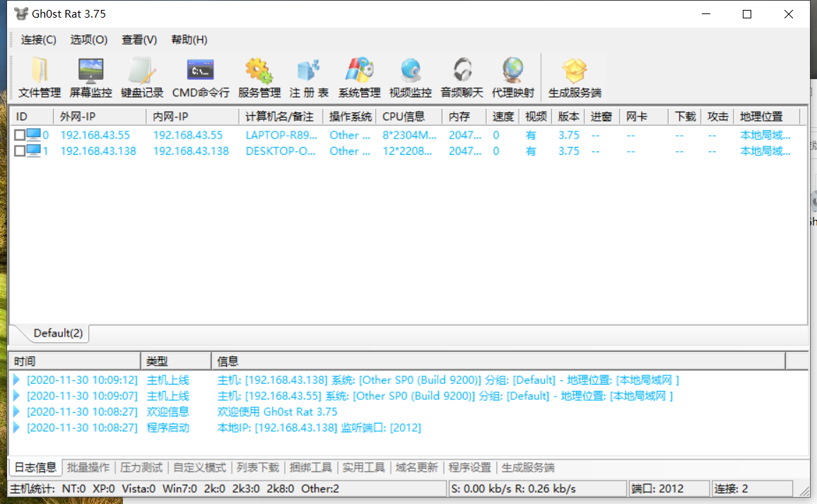Screen dimensions: 817x504
Task: Open the 文件管理 file manager tool
Action: click(40, 78)
